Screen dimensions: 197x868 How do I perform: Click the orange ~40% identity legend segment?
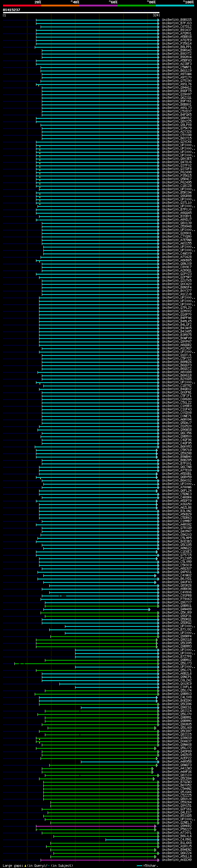click(x=60, y=6)
